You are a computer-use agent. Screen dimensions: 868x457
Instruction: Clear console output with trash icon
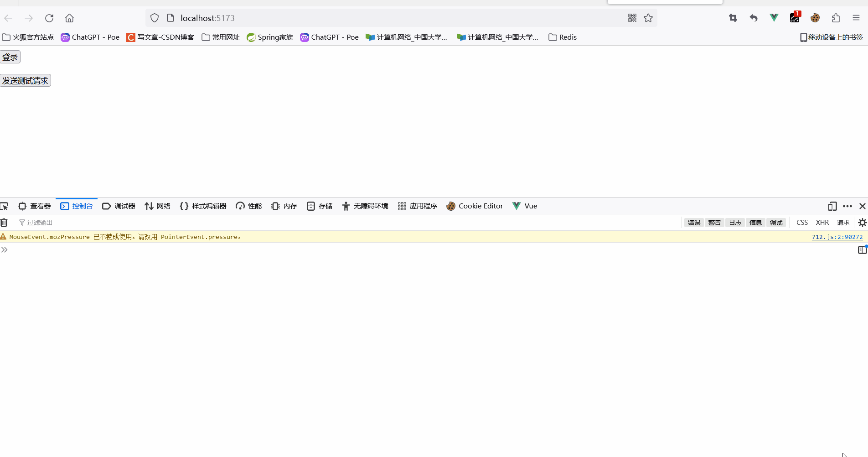coord(4,223)
